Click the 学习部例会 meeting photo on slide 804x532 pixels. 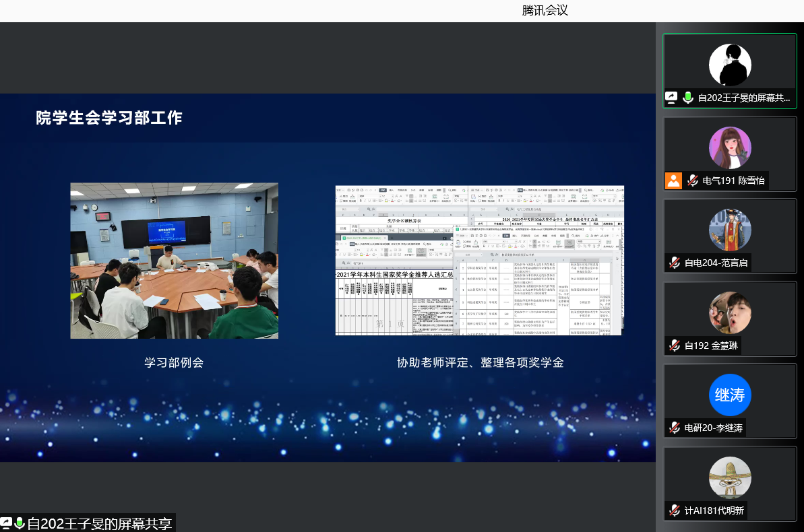pyautogui.click(x=174, y=261)
